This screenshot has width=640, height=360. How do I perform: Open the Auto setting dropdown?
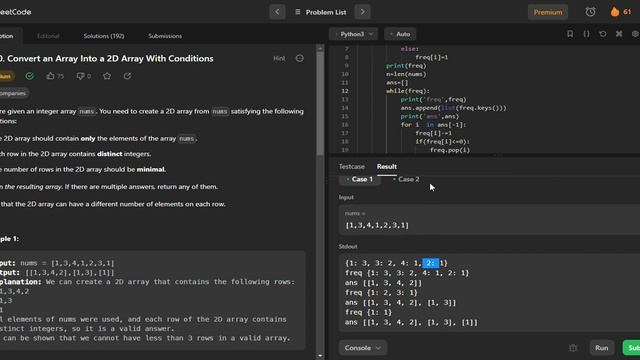pyautogui.click(x=400, y=34)
